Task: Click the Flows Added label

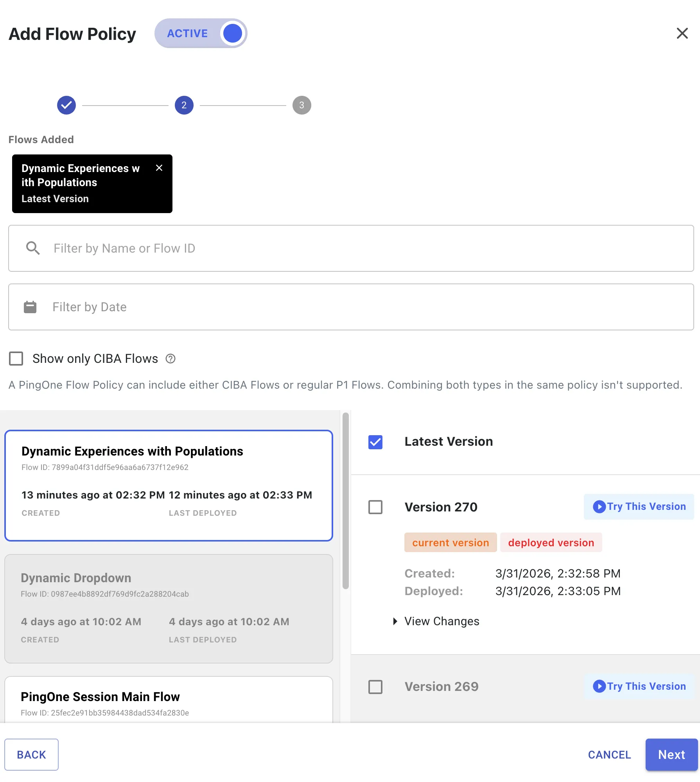Action: (x=41, y=140)
